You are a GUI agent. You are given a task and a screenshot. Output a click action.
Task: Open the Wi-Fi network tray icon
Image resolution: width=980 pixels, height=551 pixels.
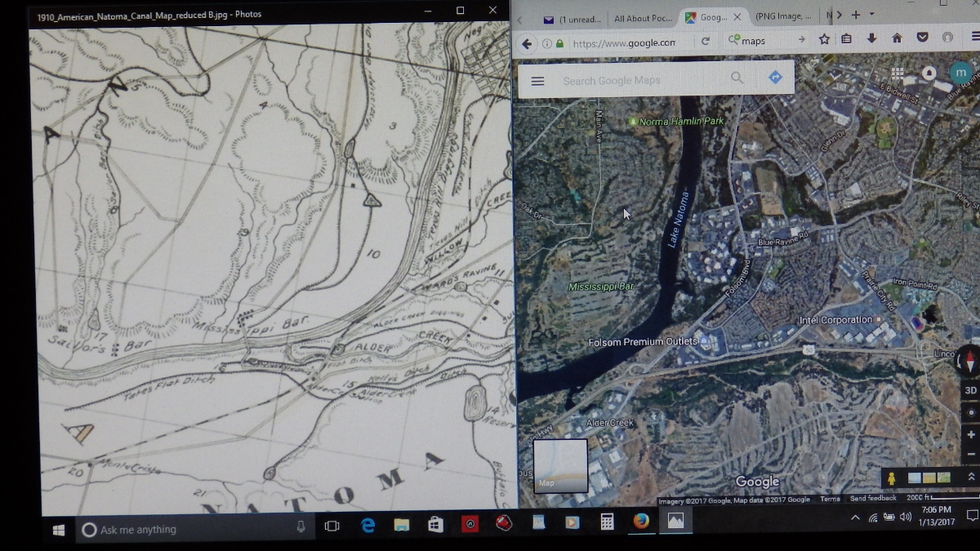coord(873,518)
